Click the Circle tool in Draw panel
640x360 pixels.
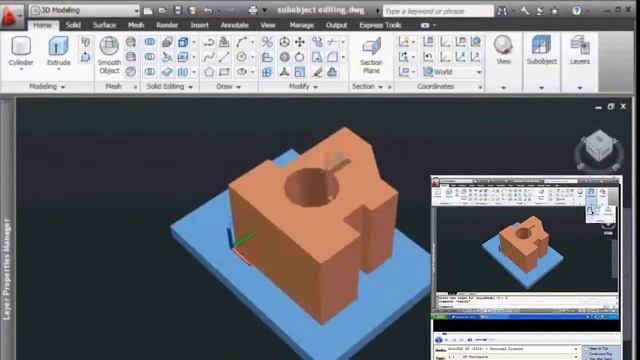point(242,57)
